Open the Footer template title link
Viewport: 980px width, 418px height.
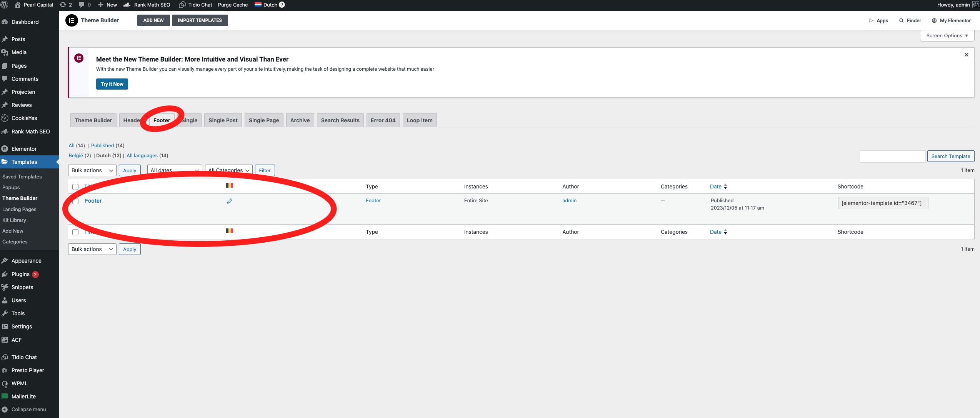[93, 201]
